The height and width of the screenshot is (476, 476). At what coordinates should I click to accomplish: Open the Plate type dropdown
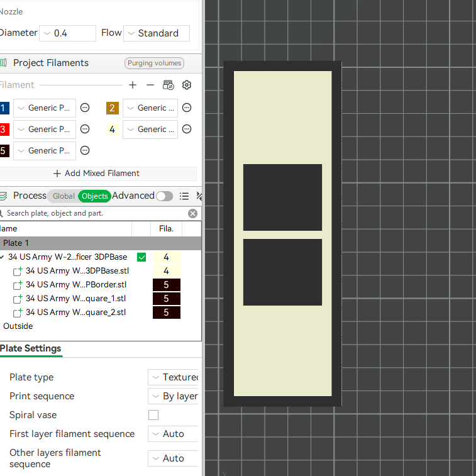(x=173, y=377)
